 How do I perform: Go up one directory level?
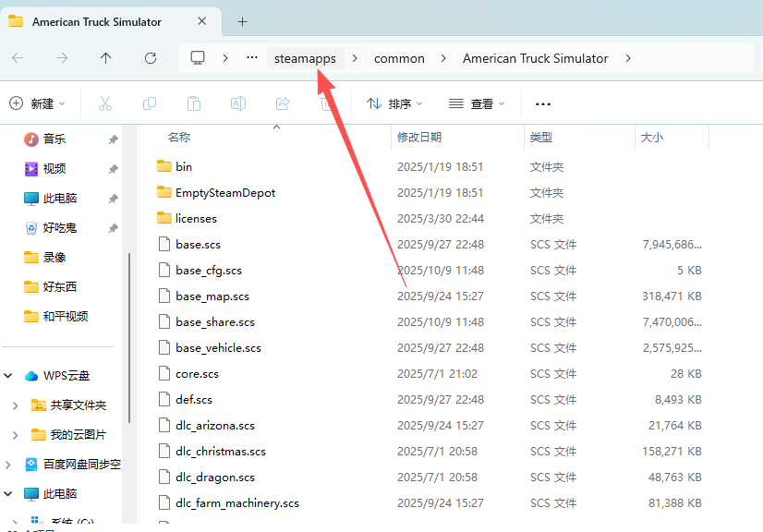click(106, 58)
